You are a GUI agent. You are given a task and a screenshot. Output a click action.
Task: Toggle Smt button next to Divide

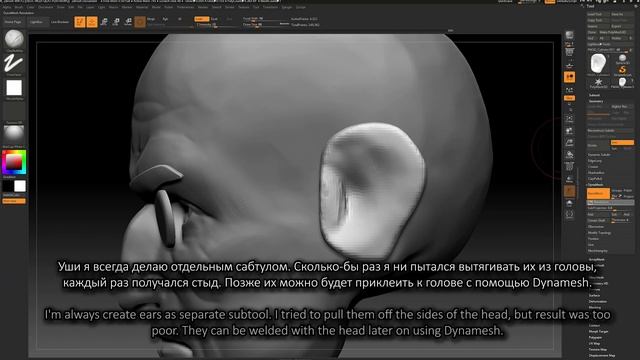point(622,142)
